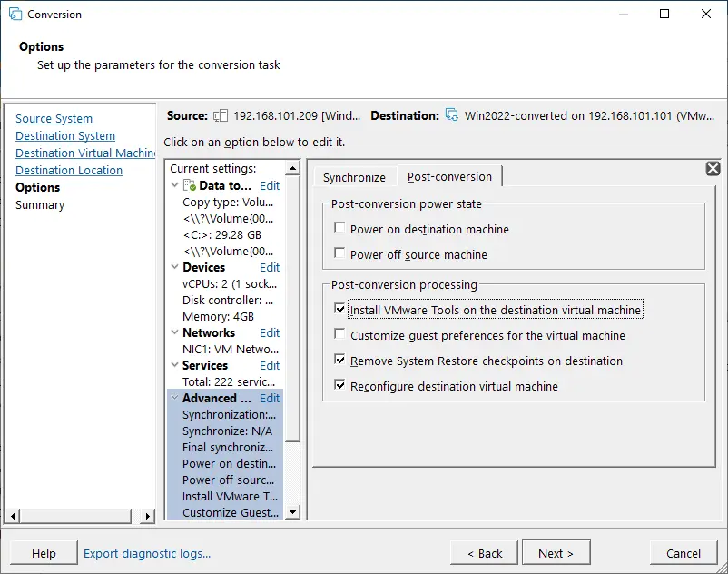Click sidebar horizontal scroll left arrow
Viewport: 728px width, 574px height.
[13, 516]
